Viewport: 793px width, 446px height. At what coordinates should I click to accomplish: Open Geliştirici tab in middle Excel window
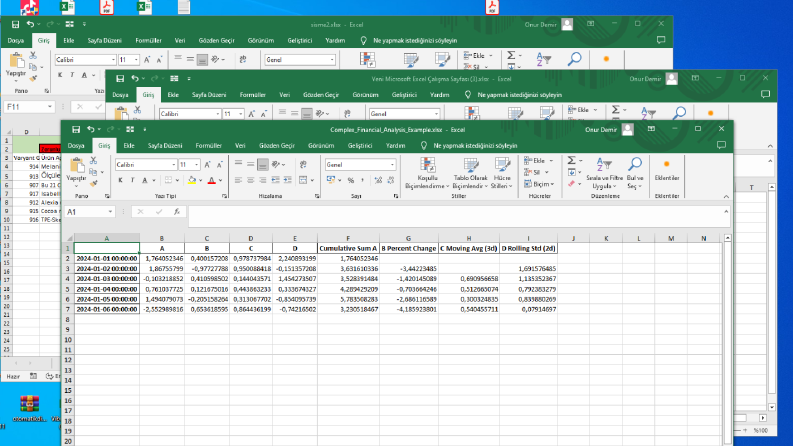tap(404, 95)
